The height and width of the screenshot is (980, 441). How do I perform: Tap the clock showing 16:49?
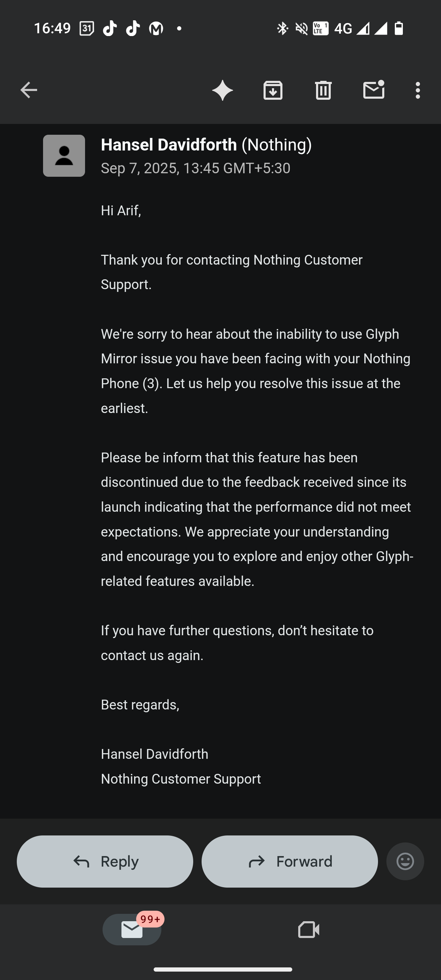click(x=52, y=28)
